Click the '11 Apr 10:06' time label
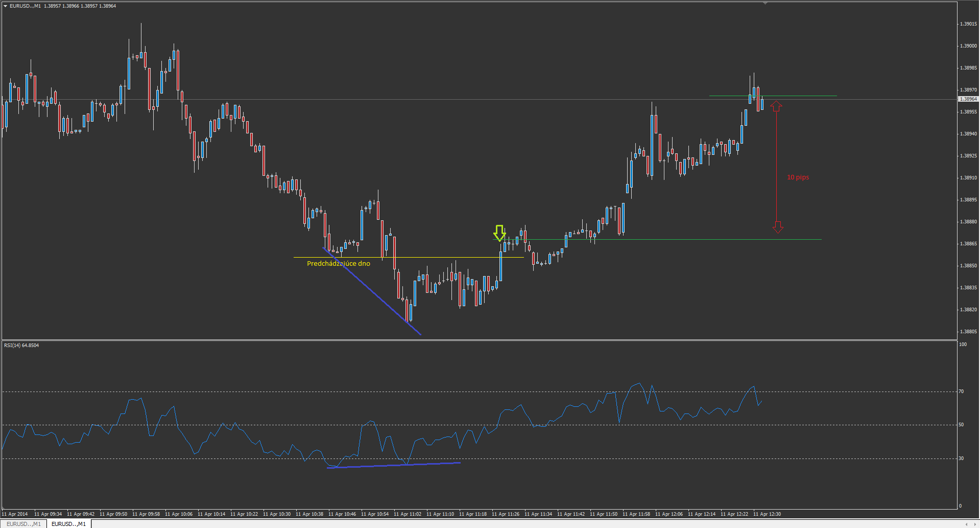 tap(179, 514)
